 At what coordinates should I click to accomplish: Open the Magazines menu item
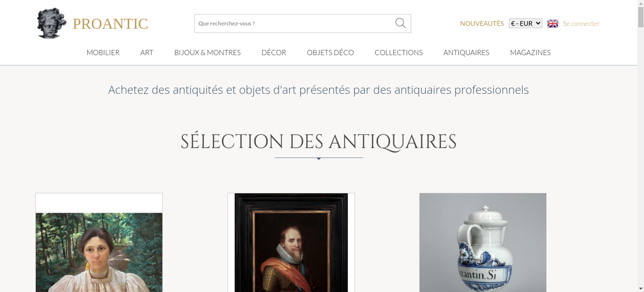(x=530, y=52)
